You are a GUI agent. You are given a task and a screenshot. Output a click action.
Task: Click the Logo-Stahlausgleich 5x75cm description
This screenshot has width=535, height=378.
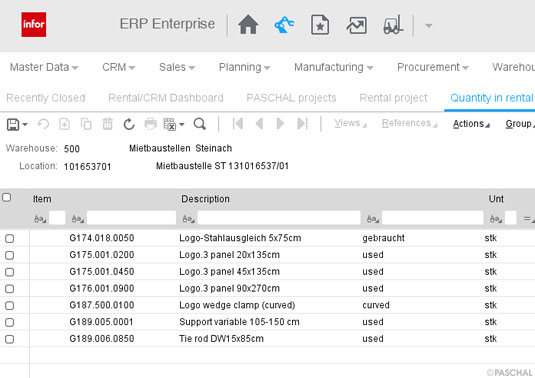[x=240, y=238]
